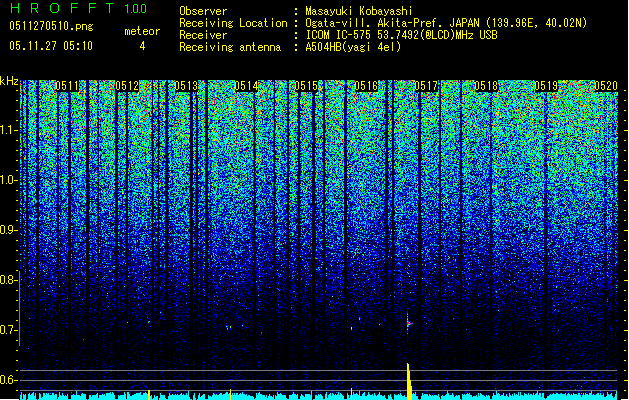Click the 0511 time marker
This screenshot has width=629, height=400.
click(67, 86)
